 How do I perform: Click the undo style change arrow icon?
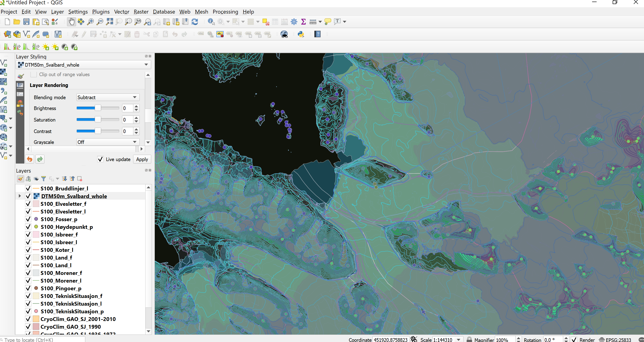pyautogui.click(x=30, y=159)
